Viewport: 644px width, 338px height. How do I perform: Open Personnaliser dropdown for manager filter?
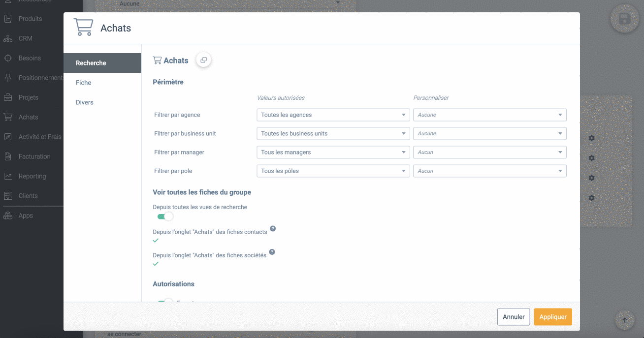(490, 152)
